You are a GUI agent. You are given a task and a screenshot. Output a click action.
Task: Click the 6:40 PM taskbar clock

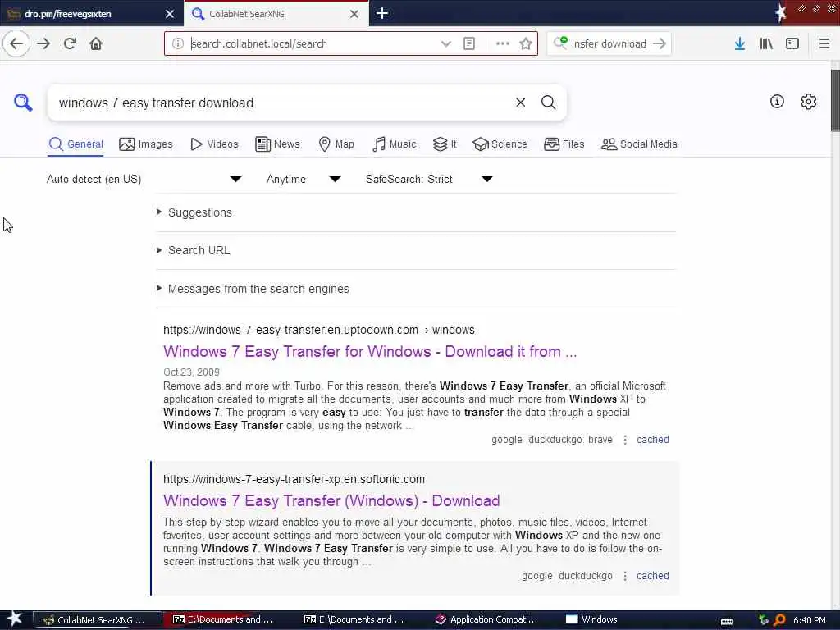pyautogui.click(x=809, y=620)
